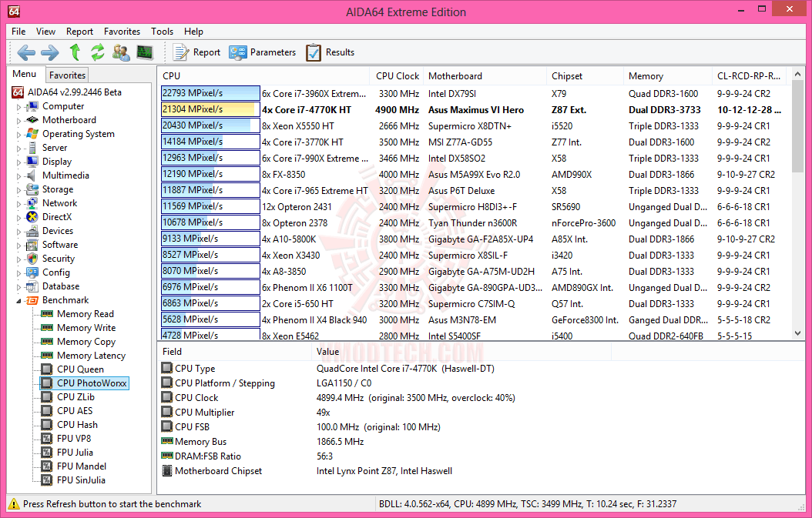Select the 21304 MPixel/s result row
The width and height of the screenshot is (812, 518).
tap(474, 110)
